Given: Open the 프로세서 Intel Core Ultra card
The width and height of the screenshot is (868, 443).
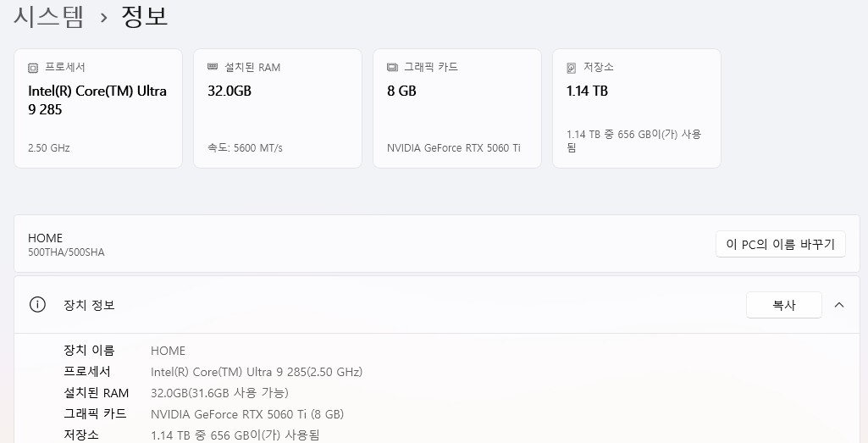Looking at the screenshot, I should (x=98, y=108).
